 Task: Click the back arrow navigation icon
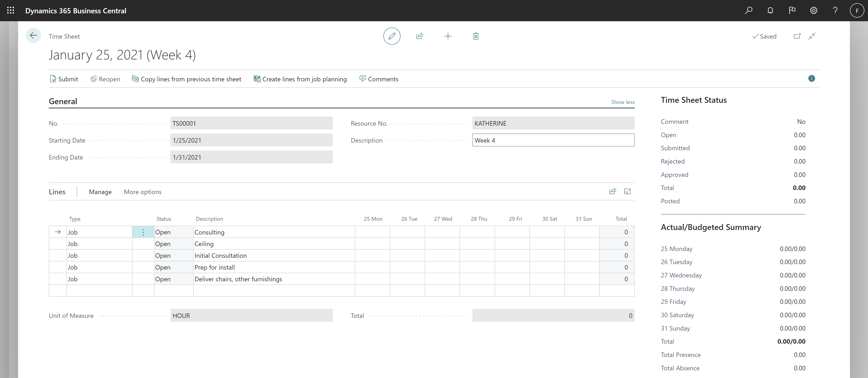34,36
